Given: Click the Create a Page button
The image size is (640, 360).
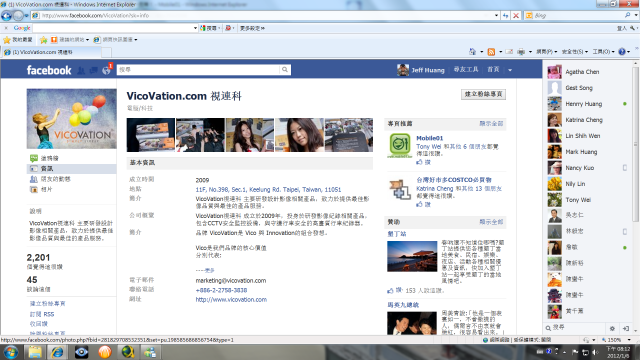Looking at the screenshot, I should (484, 94).
